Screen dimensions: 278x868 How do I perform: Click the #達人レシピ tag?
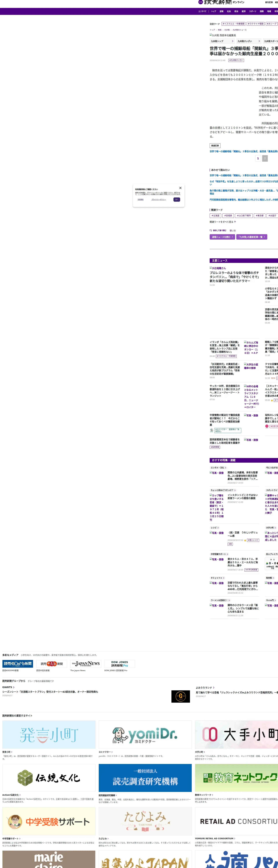pyautogui.click(x=253, y=540)
